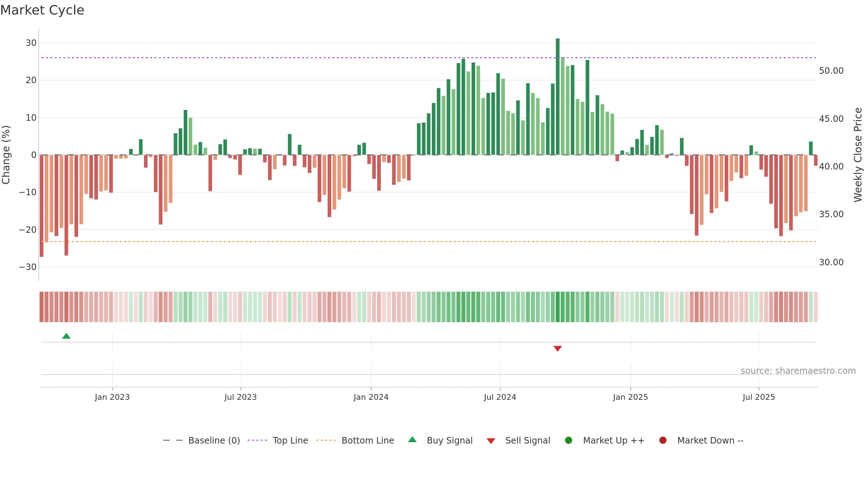Click the red circle icon in legend
Image resolution: width=868 pixels, height=488 pixels.
663,440
